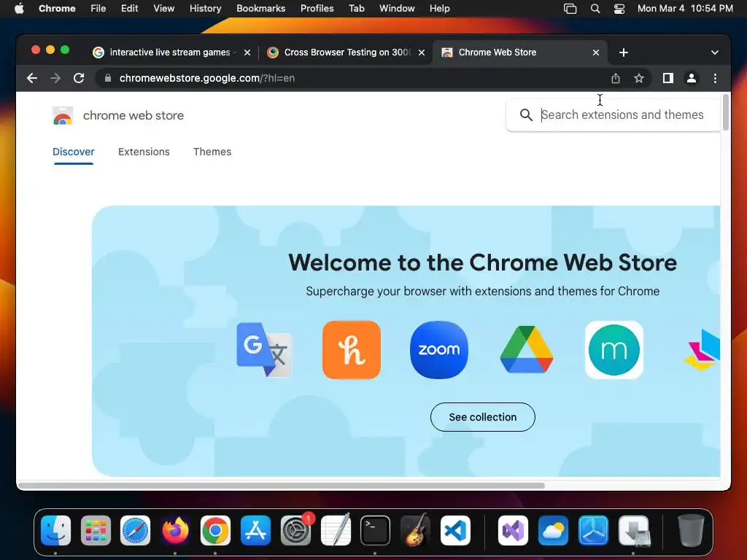Launch Firefox from the Dock
The image size is (747, 560).
point(175,531)
